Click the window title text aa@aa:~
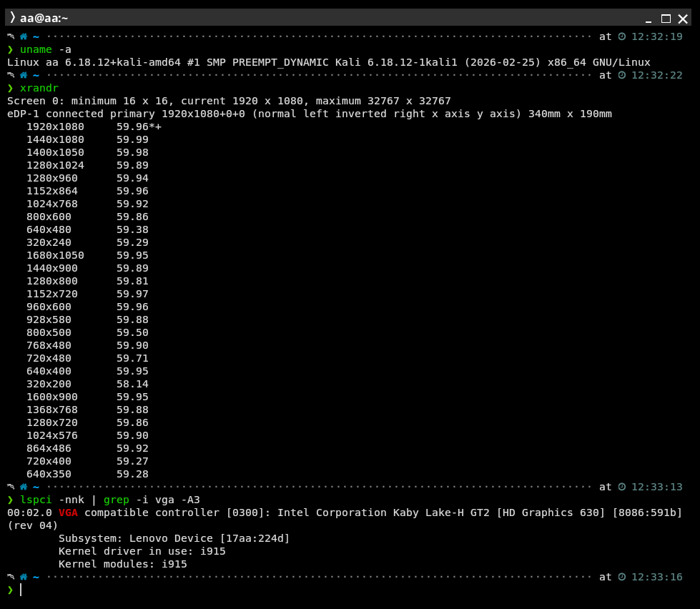The height and width of the screenshot is (609, 700). click(x=44, y=19)
